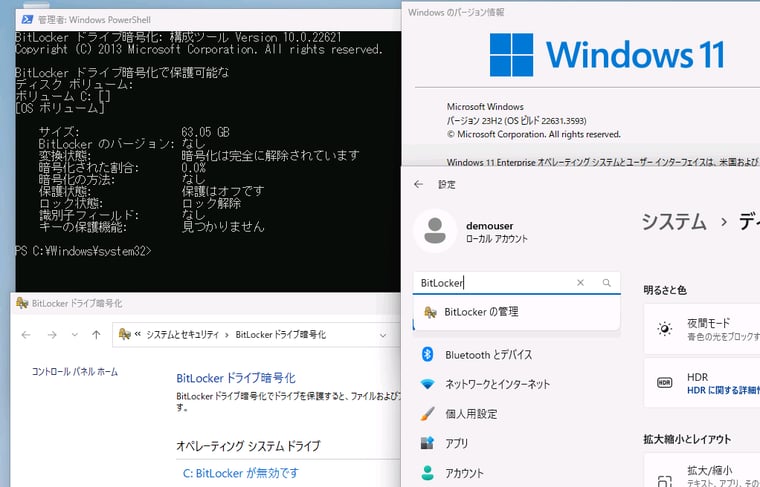Clear the Settings search text
This screenshot has width=760, height=487.
[x=580, y=283]
